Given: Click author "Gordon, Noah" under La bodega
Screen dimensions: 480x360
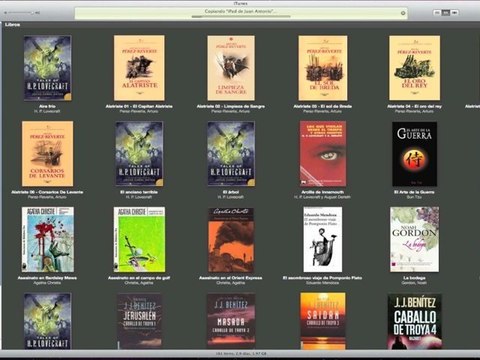Looking at the screenshot, I should click(414, 283).
